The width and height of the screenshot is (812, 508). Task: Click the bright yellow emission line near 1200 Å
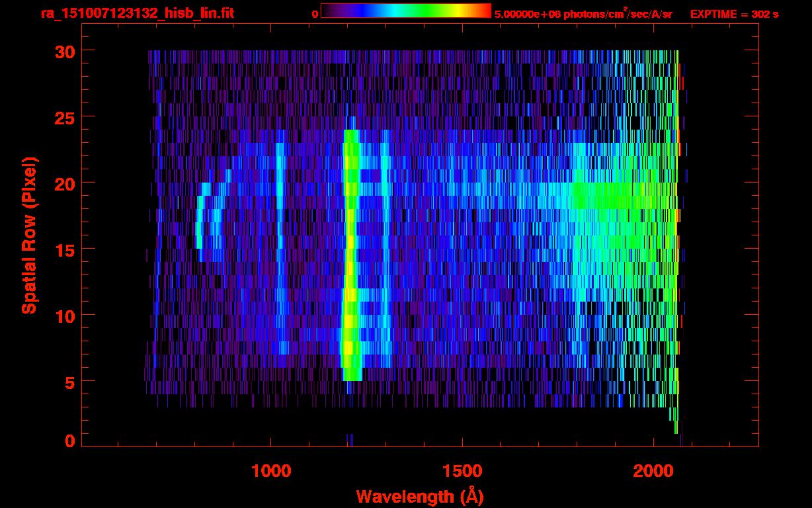pyautogui.click(x=350, y=255)
